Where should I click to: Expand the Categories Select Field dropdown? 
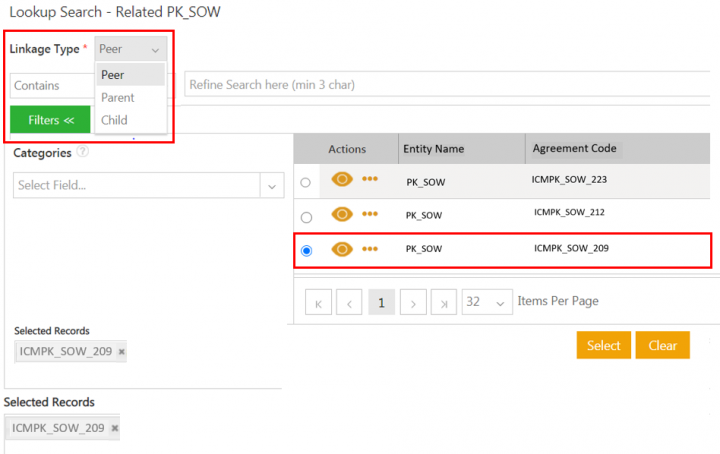pyautogui.click(x=272, y=186)
